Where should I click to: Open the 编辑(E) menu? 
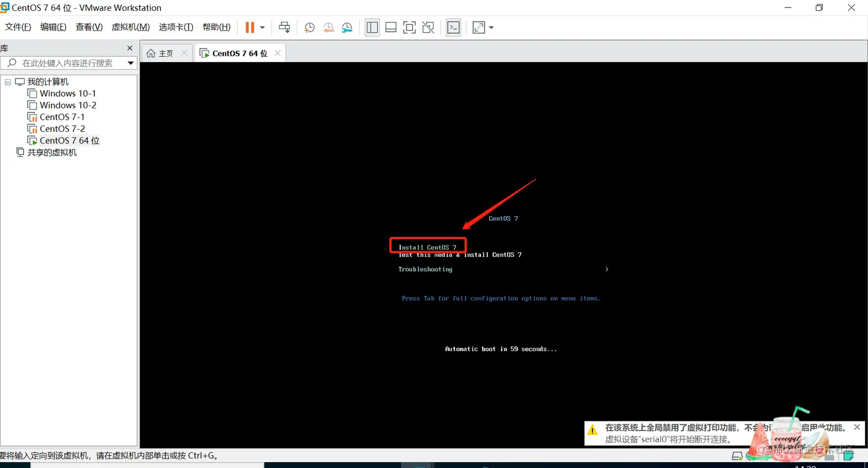tap(53, 27)
